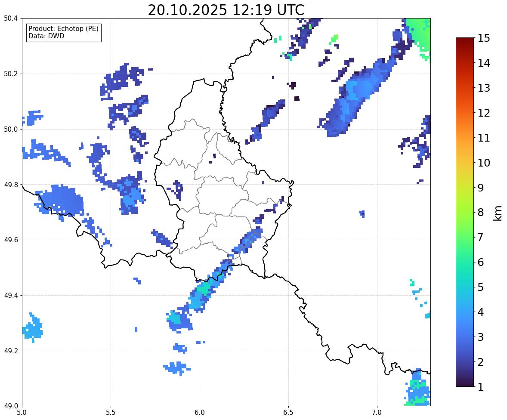Click the colorbar tick label 4
Screen dimensions: 507x420
pos(480,312)
